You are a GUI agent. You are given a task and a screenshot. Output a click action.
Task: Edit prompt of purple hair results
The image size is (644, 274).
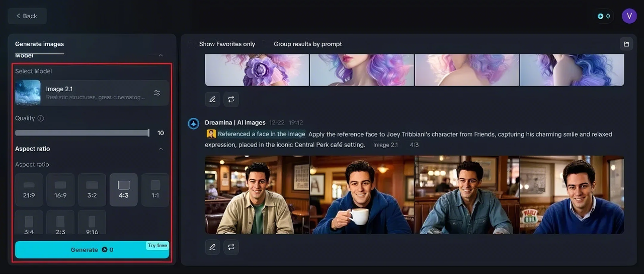click(212, 99)
